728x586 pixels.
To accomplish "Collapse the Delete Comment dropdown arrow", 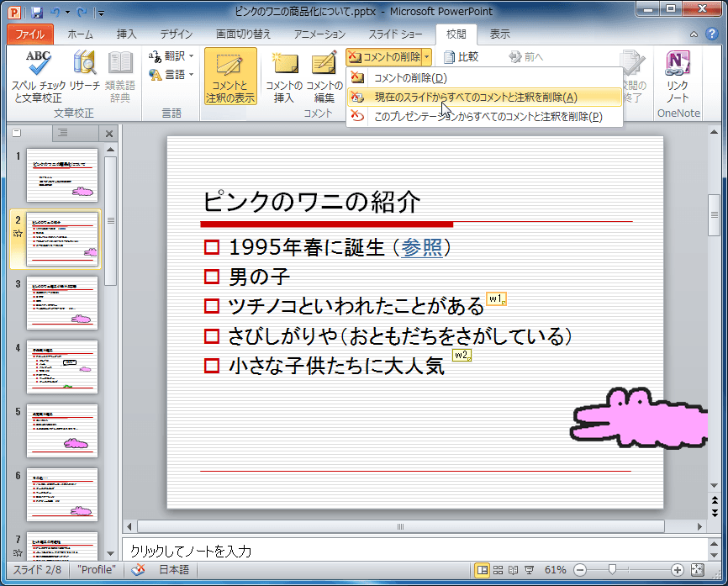I will 427,57.
